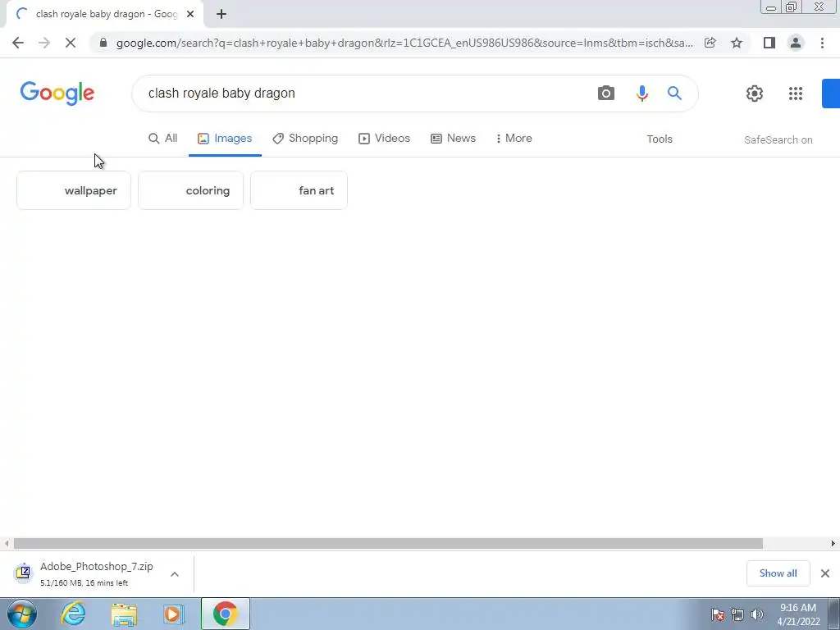The height and width of the screenshot is (630, 840).
Task: Click the share this page icon
Action: pyautogui.click(x=710, y=43)
